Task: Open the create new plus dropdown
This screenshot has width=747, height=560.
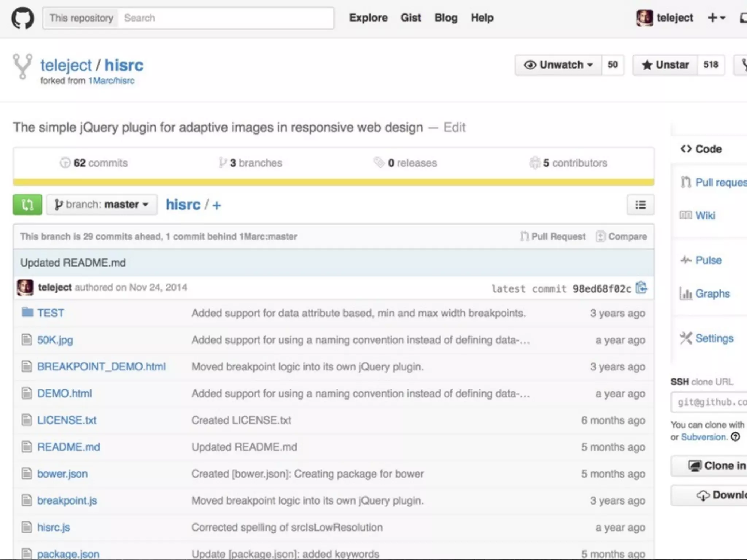Action: click(x=716, y=18)
